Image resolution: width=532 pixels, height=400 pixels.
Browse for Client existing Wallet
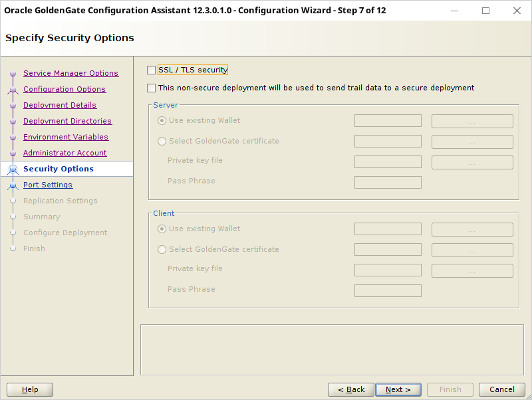point(472,230)
